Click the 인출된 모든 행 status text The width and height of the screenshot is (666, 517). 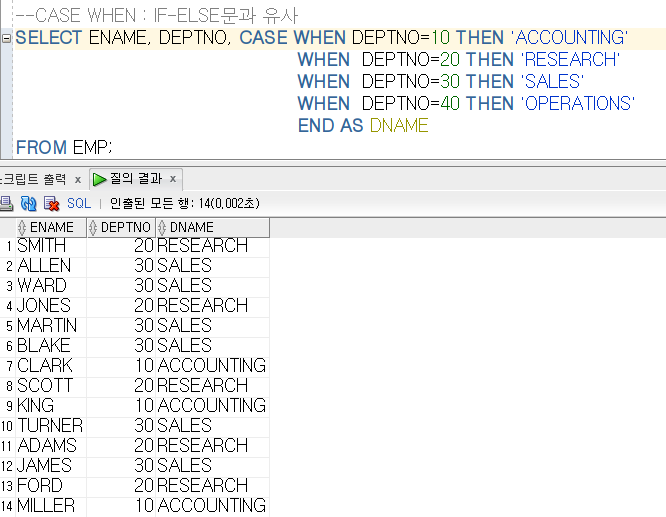point(185,203)
